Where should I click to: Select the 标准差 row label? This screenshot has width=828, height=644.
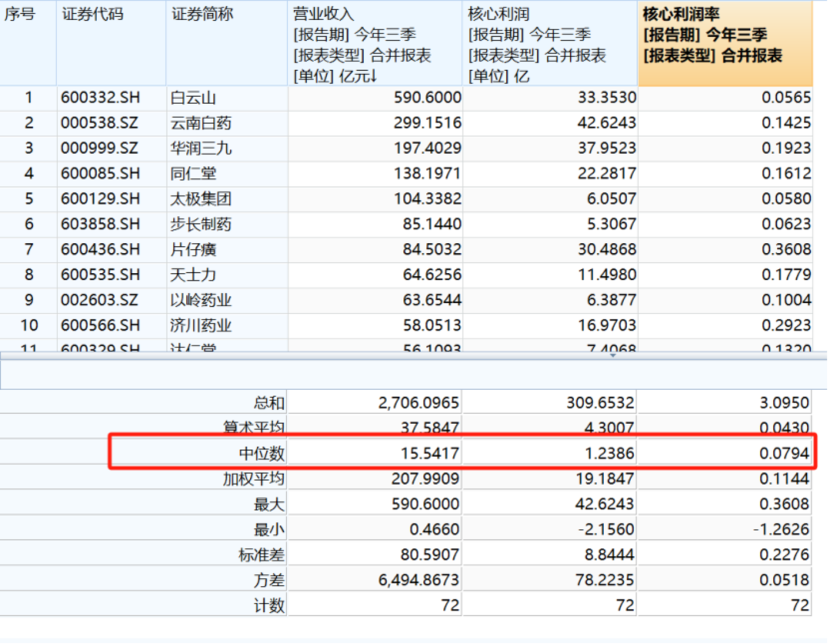(x=262, y=555)
